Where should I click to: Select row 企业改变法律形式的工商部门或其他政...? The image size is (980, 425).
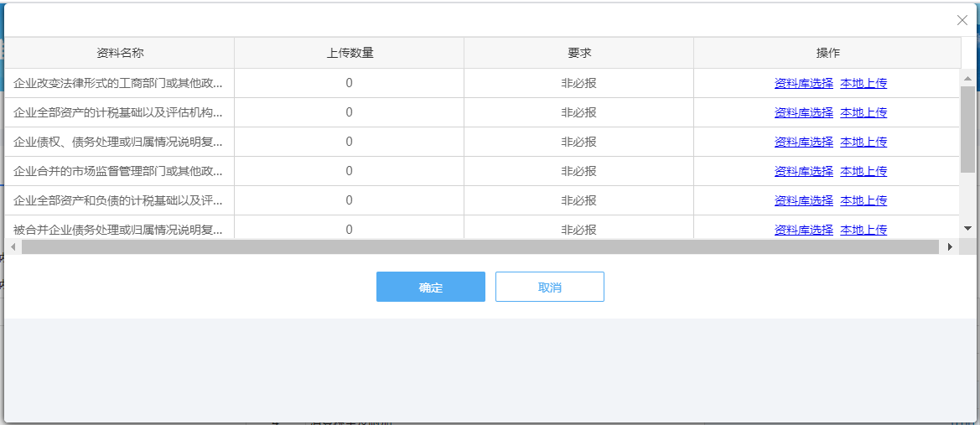(x=483, y=83)
